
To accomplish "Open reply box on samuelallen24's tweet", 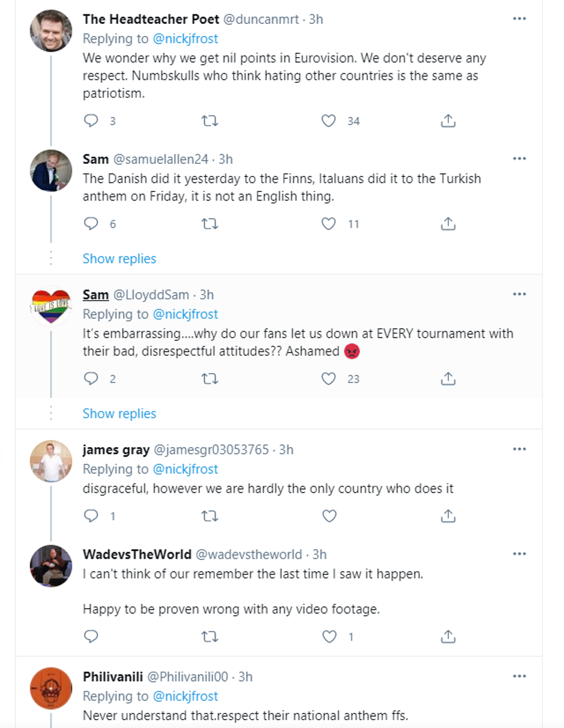I will (91, 224).
